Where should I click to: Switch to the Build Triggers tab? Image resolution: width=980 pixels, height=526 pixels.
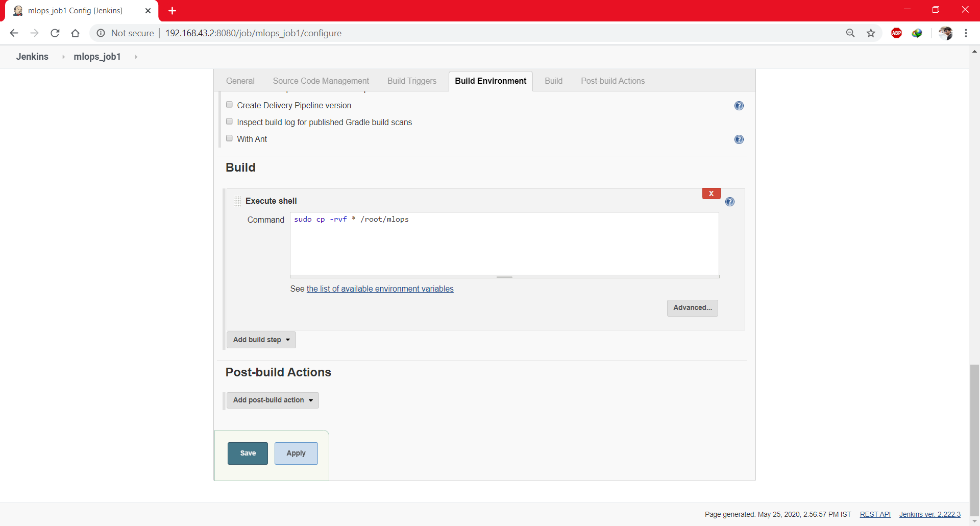tap(411, 81)
